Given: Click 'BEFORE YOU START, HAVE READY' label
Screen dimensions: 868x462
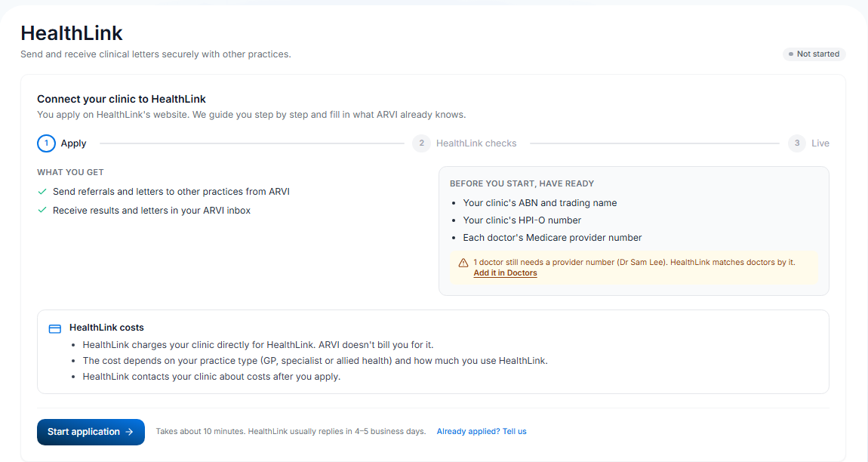Looking at the screenshot, I should click(x=522, y=183).
